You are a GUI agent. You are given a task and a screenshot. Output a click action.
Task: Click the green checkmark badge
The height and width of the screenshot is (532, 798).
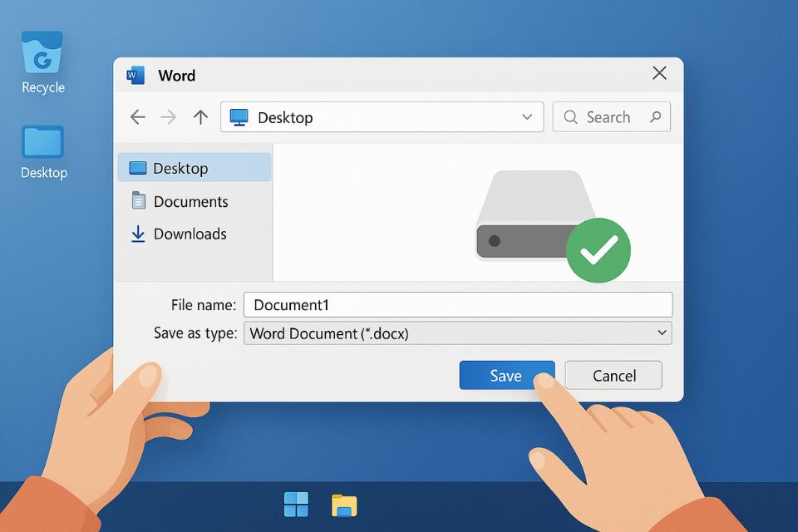pyautogui.click(x=598, y=250)
